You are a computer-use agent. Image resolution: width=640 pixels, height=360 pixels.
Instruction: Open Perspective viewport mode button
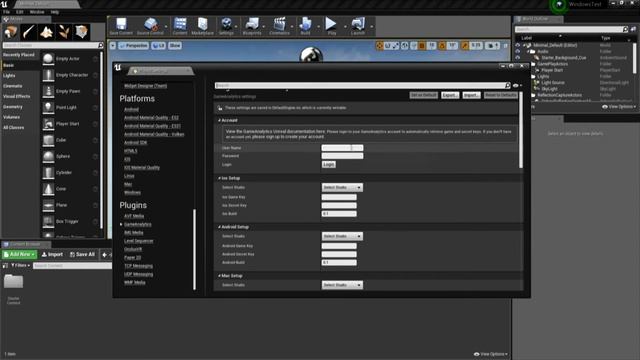pyautogui.click(x=133, y=46)
